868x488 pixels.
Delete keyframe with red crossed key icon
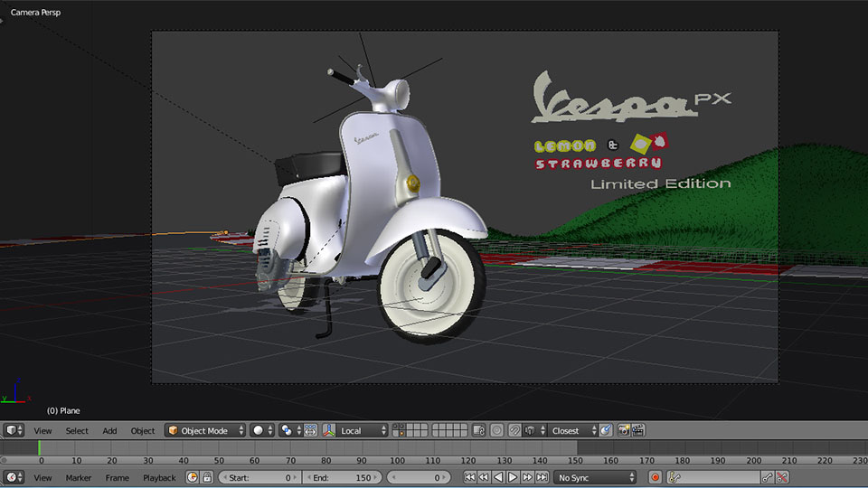pos(782,477)
